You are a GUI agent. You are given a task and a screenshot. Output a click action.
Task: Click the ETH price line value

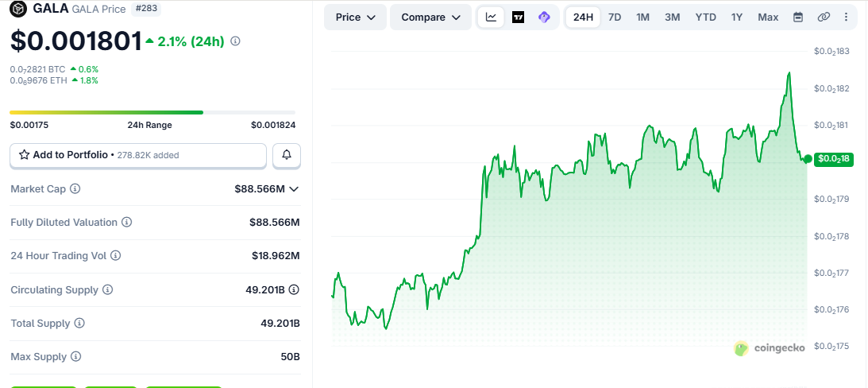tap(39, 80)
